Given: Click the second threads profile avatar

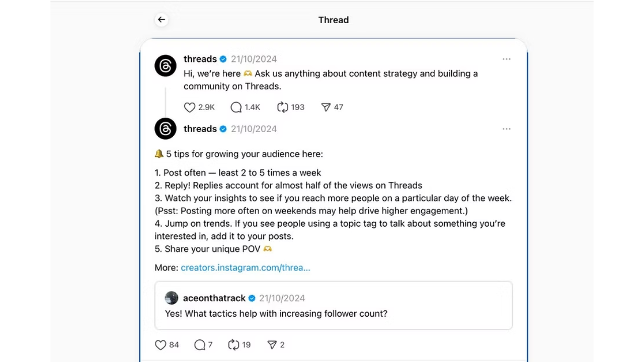Looking at the screenshot, I should click(x=166, y=129).
